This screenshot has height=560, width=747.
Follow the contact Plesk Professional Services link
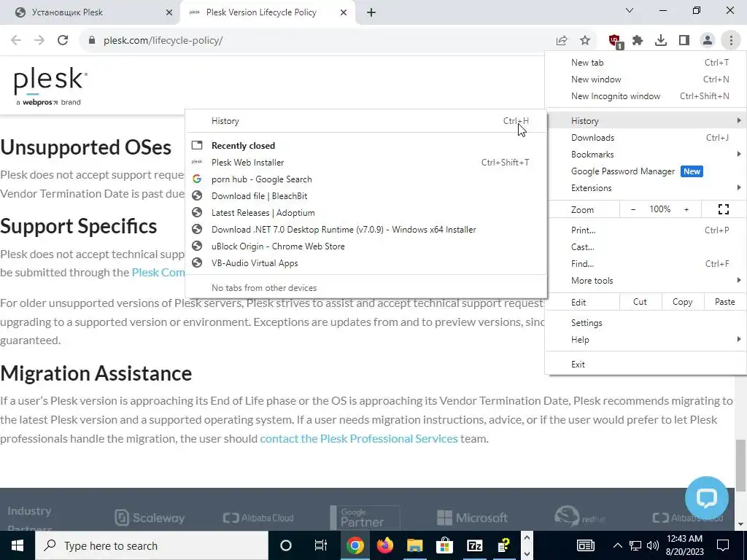(x=359, y=438)
